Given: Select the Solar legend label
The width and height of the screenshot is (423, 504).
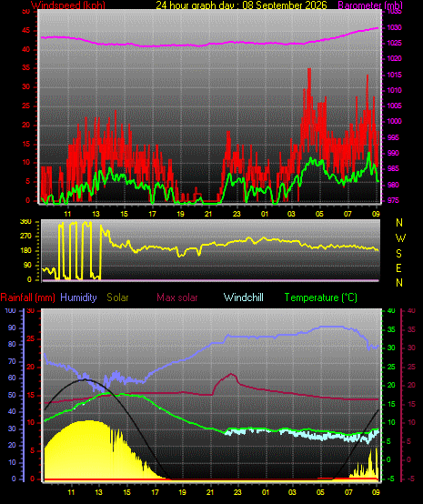Looking at the screenshot, I should 117,297.
